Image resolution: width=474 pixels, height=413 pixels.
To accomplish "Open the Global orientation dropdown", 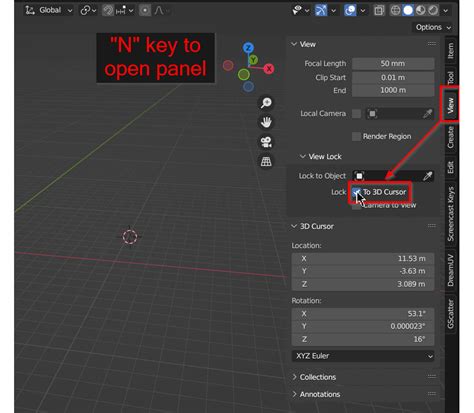I will click(49, 10).
